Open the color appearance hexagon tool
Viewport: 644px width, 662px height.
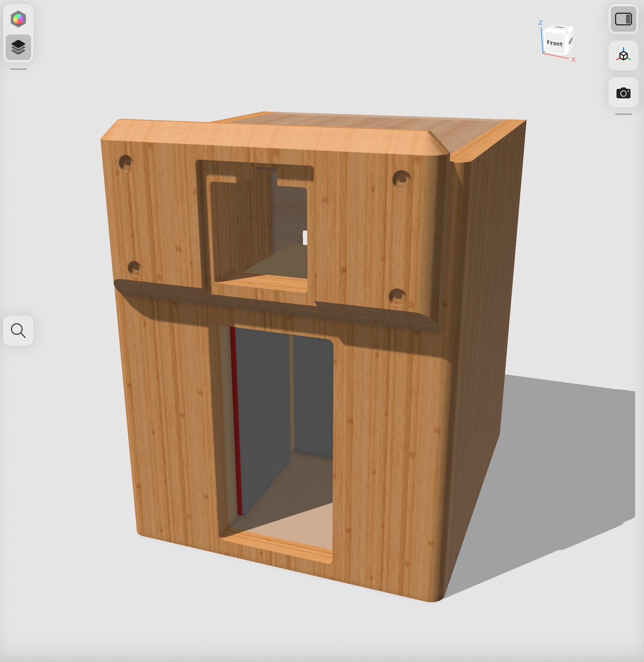(x=18, y=19)
